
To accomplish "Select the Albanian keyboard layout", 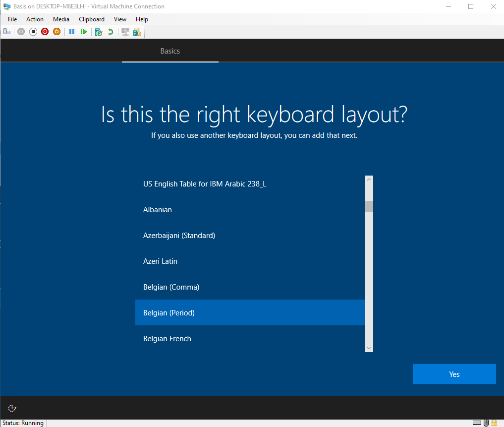I will point(250,209).
